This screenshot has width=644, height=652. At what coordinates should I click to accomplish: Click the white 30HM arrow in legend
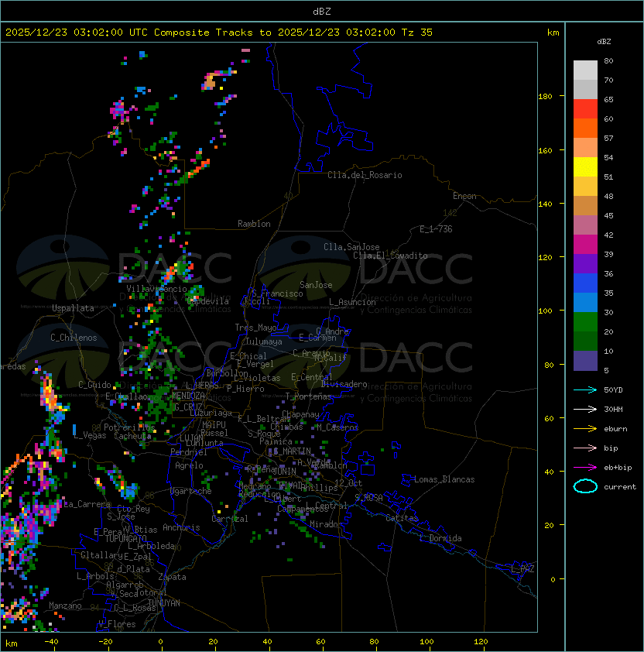click(585, 409)
